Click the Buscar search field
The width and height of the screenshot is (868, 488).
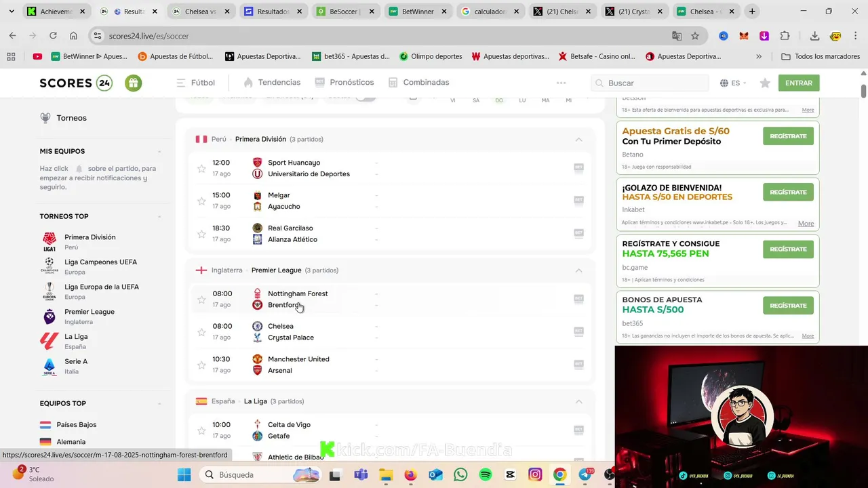(650, 83)
